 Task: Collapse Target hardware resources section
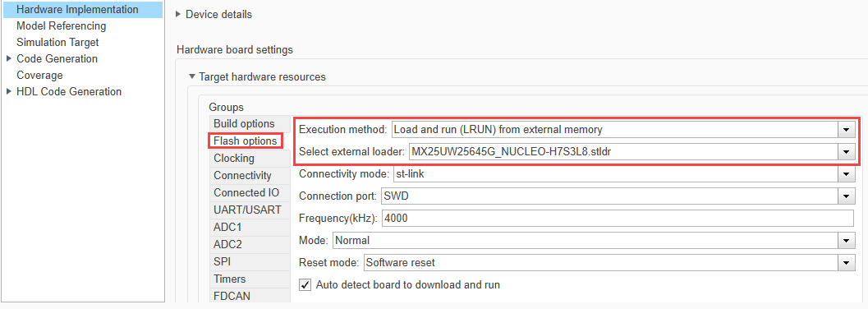tap(192, 77)
